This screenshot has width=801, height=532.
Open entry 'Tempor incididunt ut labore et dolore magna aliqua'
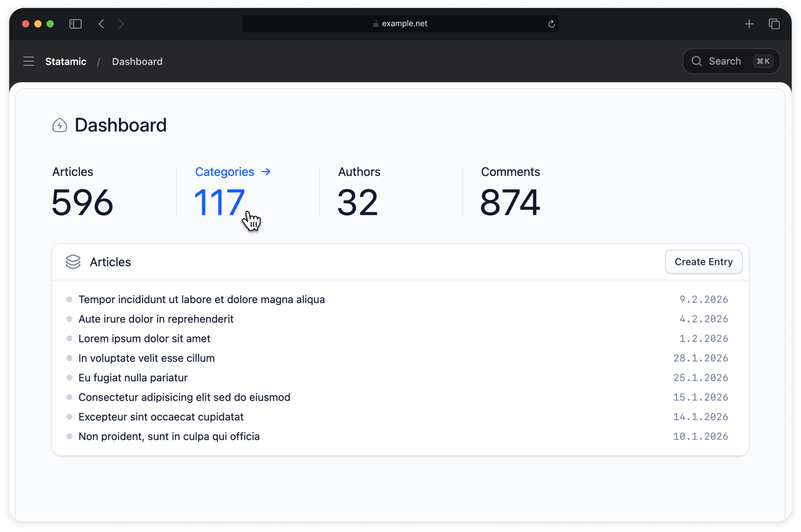click(202, 299)
